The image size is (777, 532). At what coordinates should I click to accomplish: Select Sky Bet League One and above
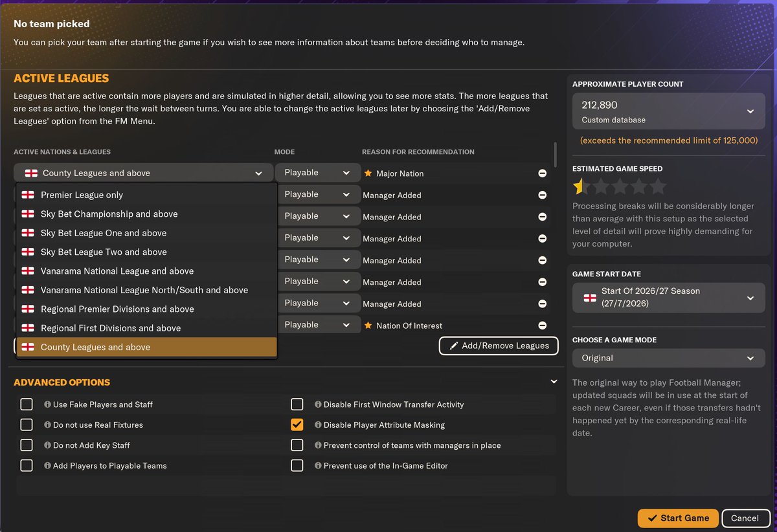(147, 233)
